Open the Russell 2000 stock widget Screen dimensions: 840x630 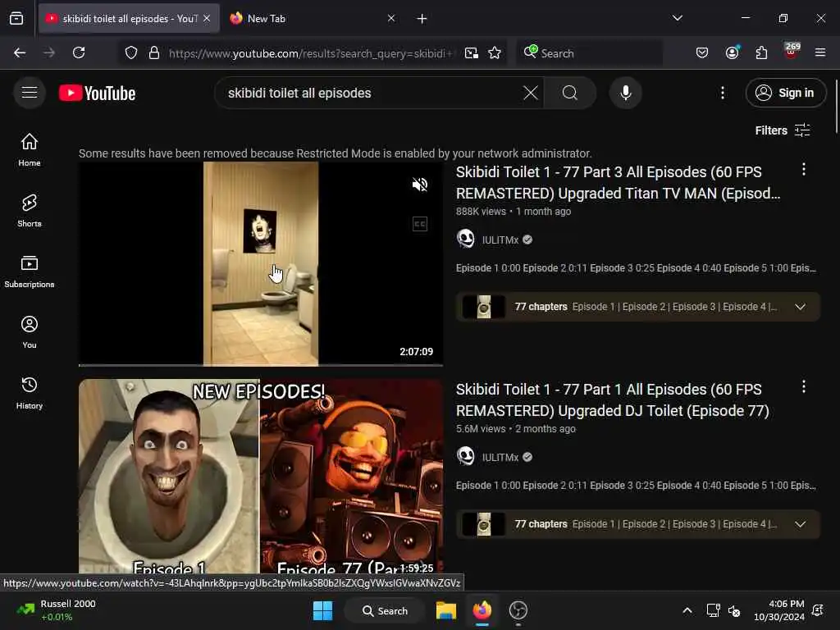[x=57, y=610]
